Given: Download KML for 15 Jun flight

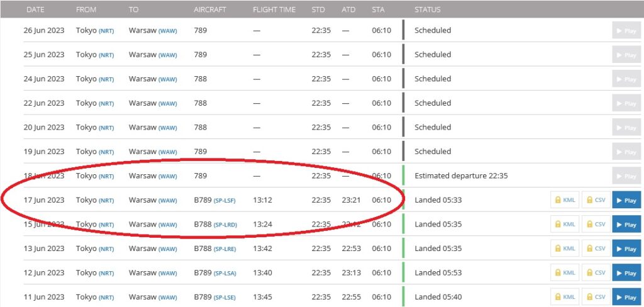Looking at the screenshot, I should tap(565, 225).
